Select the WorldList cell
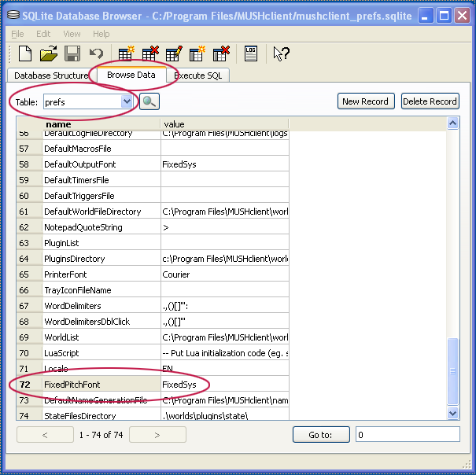The height and width of the screenshot is (475, 476). pyautogui.click(x=101, y=337)
